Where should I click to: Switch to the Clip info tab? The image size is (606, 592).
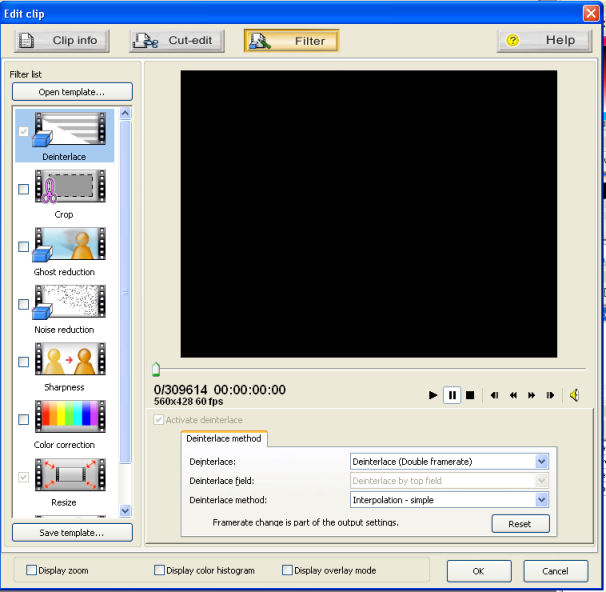62,41
